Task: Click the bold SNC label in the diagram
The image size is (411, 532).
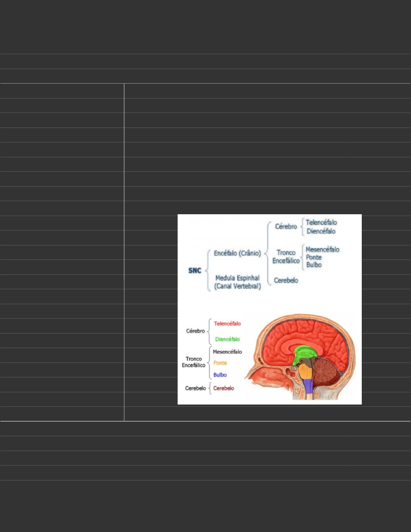Action: pos(194,271)
